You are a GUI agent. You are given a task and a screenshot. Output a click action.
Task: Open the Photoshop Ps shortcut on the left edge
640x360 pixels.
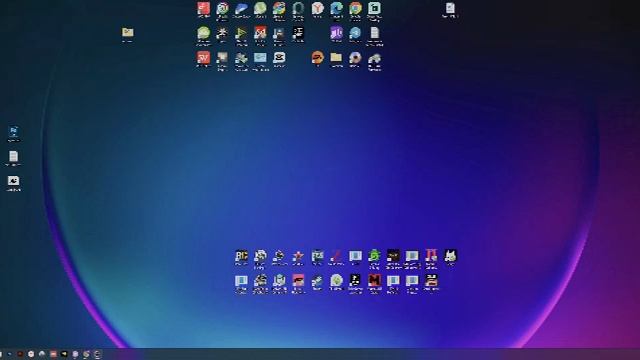13,131
